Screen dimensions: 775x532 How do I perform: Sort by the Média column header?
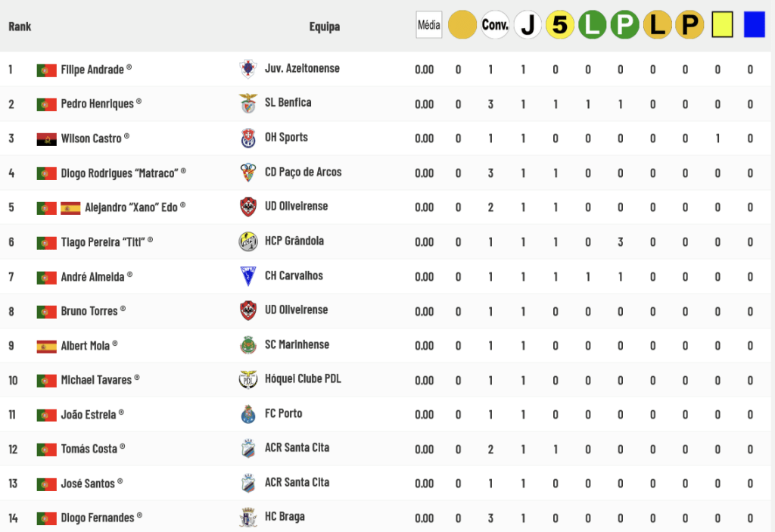[428, 25]
